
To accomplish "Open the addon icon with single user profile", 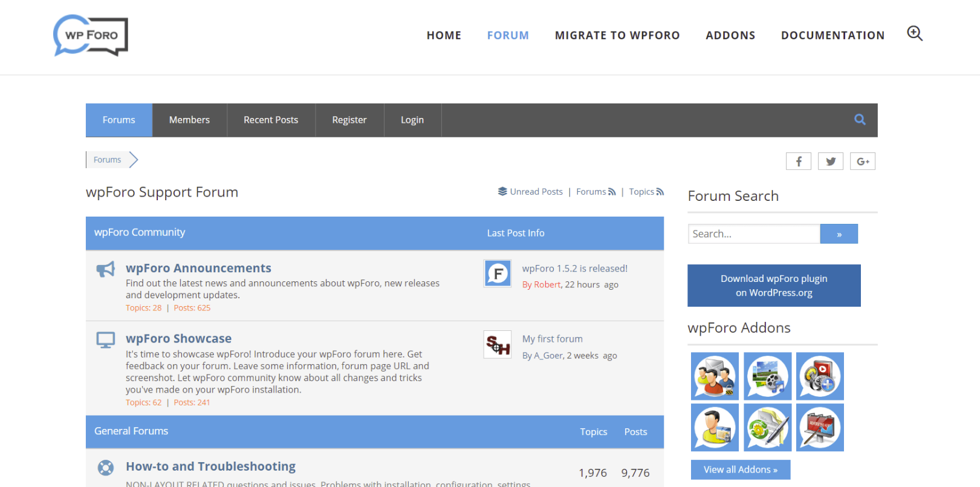I will (715, 428).
